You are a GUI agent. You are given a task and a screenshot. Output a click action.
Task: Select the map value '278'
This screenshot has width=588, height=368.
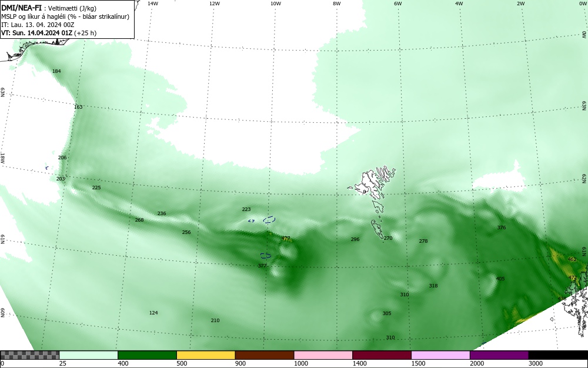click(x=423, y=242)
